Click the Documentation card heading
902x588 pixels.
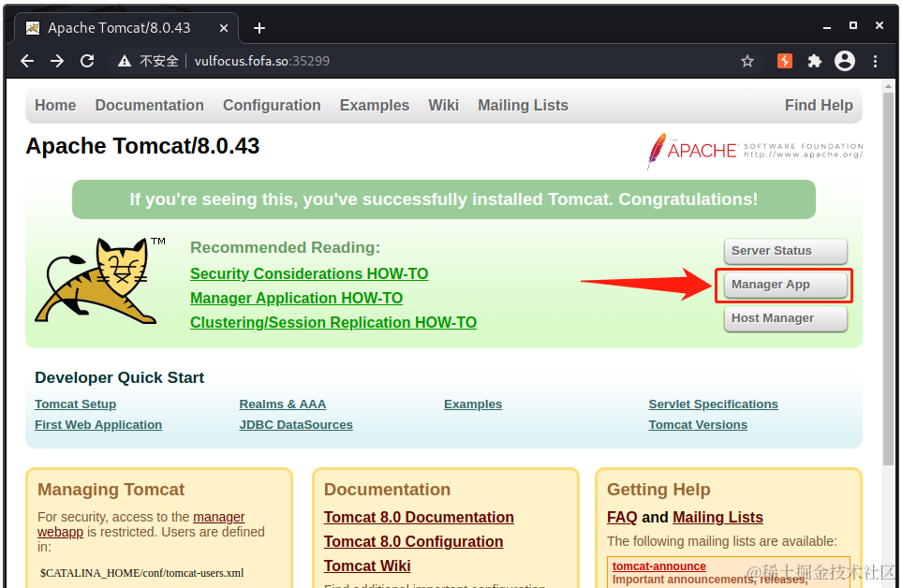(x=387, y=489)
